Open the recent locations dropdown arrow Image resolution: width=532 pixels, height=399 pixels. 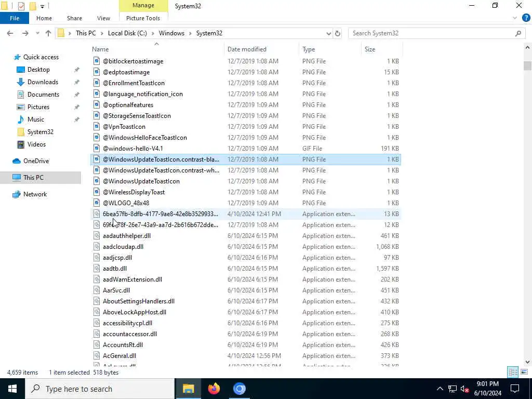point(37,33)
